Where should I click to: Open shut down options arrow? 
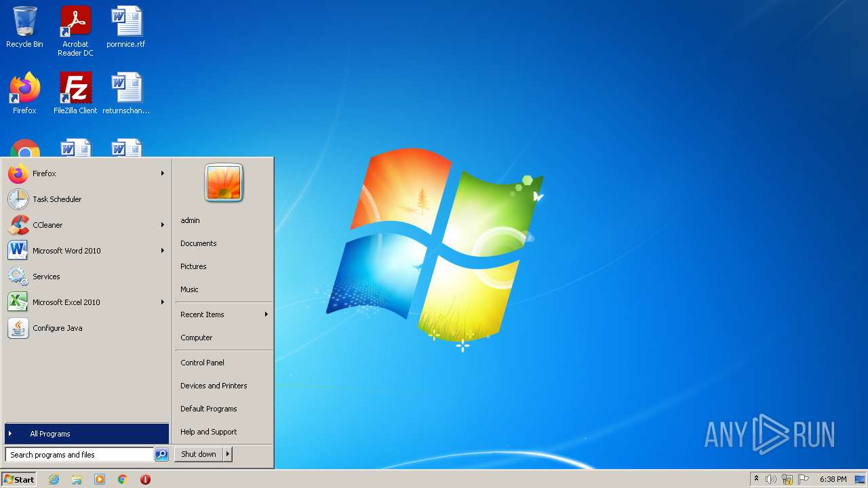click(x=228, y=454)
